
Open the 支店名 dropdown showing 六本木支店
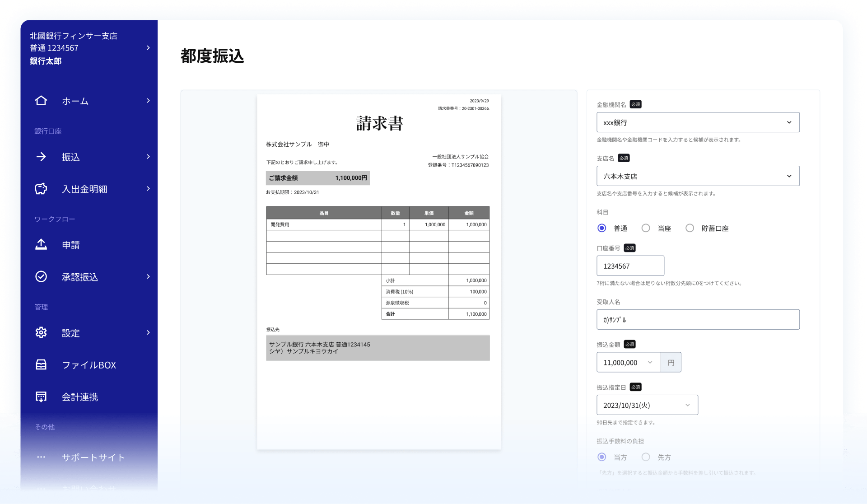point(698,176)
